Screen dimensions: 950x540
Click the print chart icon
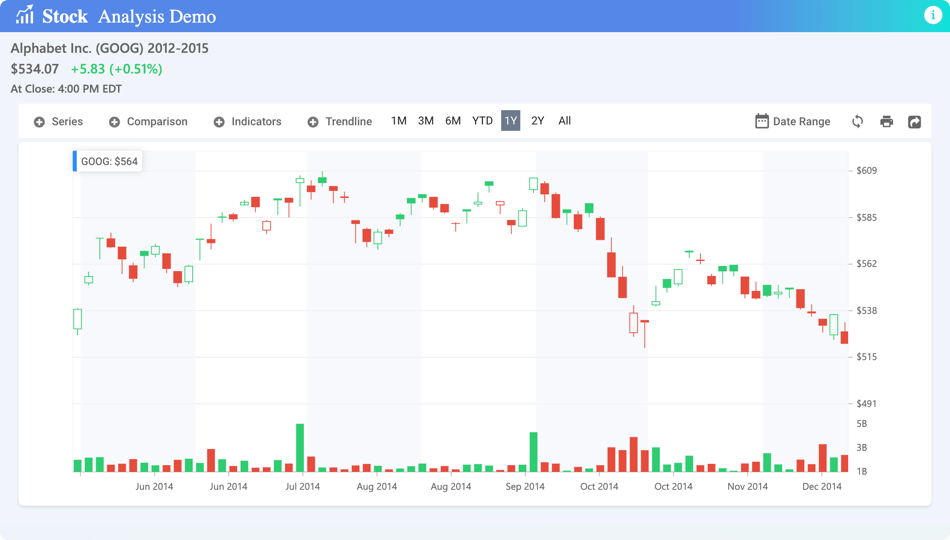(x=886, y=121)
